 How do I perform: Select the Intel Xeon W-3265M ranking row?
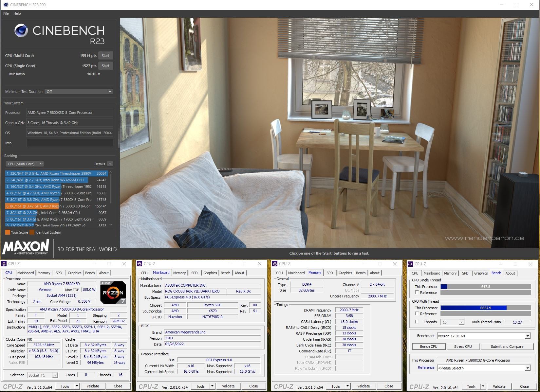56,180
